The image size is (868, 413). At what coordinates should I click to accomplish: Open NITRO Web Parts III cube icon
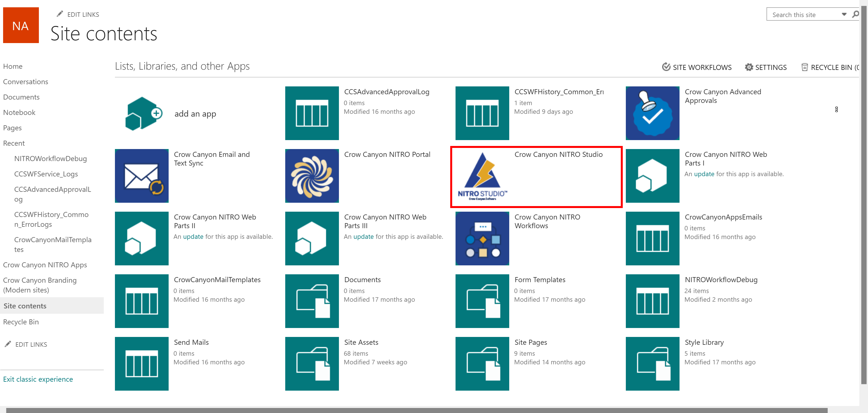point(312,239)
